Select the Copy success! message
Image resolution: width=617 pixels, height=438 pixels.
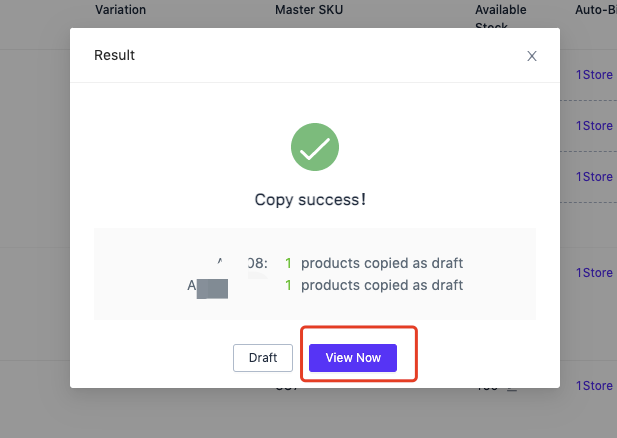tap(310, 200)
